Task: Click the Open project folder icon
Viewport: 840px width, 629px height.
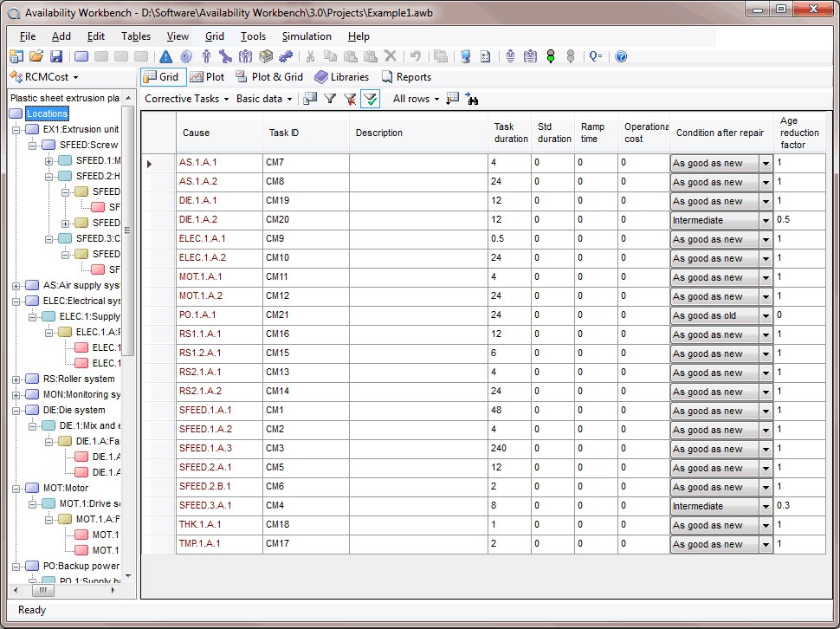Action: coord(36,56)
